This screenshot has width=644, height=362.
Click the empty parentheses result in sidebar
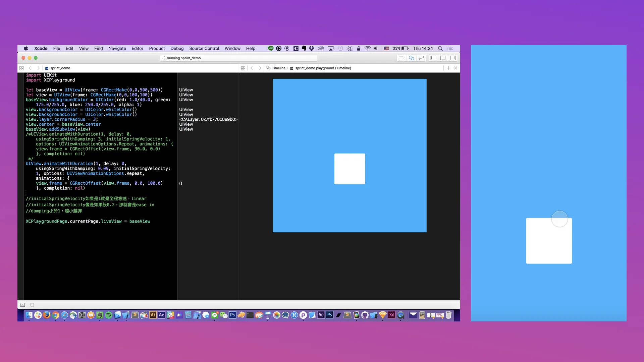point(181,183)
